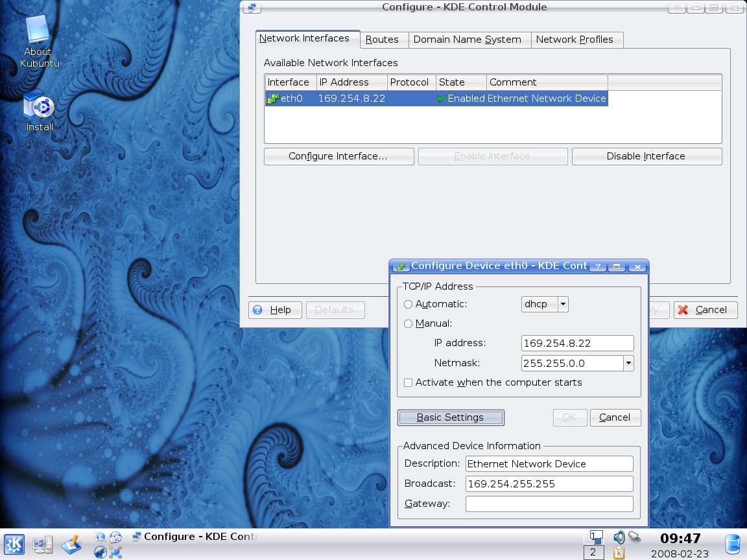
Task: Open the System Menu computer icon in panel
Action: pyautogui.click(x=42, y=544)
